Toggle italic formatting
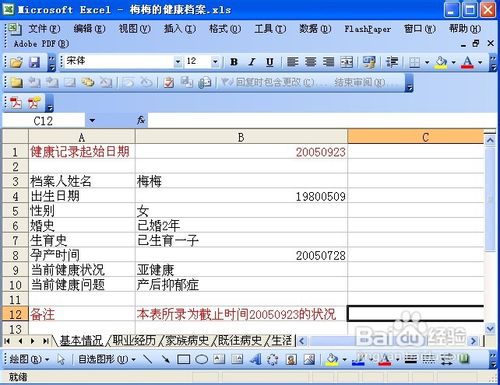Image resolution: width=500 pixels, height=385 pixels. (252, 62)
